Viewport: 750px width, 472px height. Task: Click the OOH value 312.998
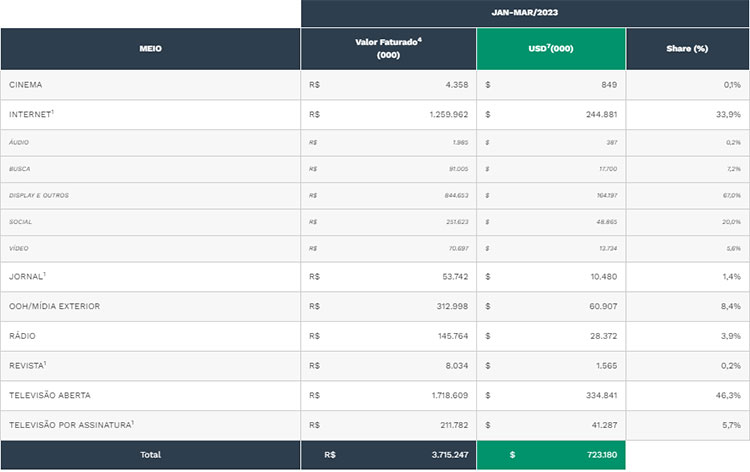pyautogui.click(x=452, y=306)
